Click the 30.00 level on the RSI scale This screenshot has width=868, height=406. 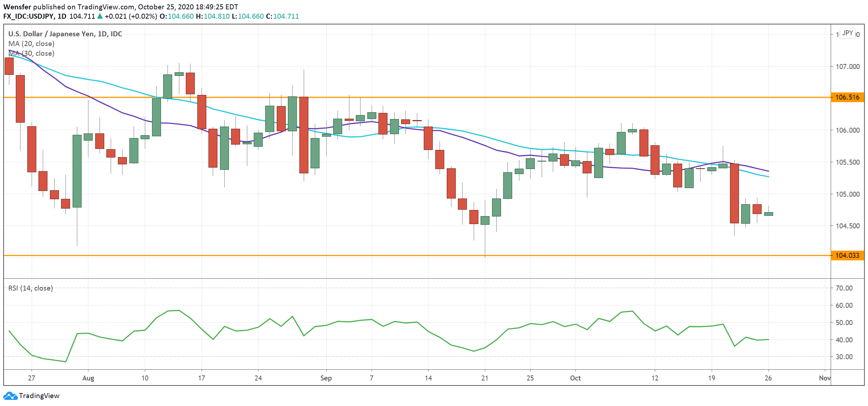844,357
